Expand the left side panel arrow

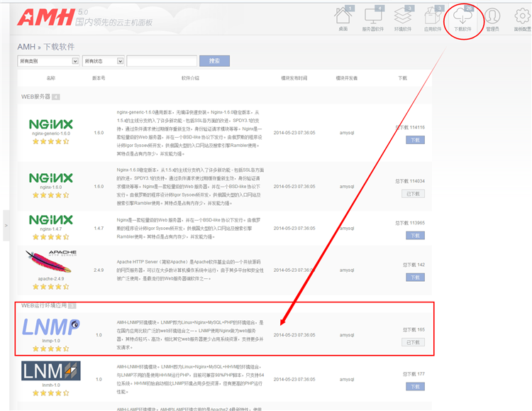(6, 225)
